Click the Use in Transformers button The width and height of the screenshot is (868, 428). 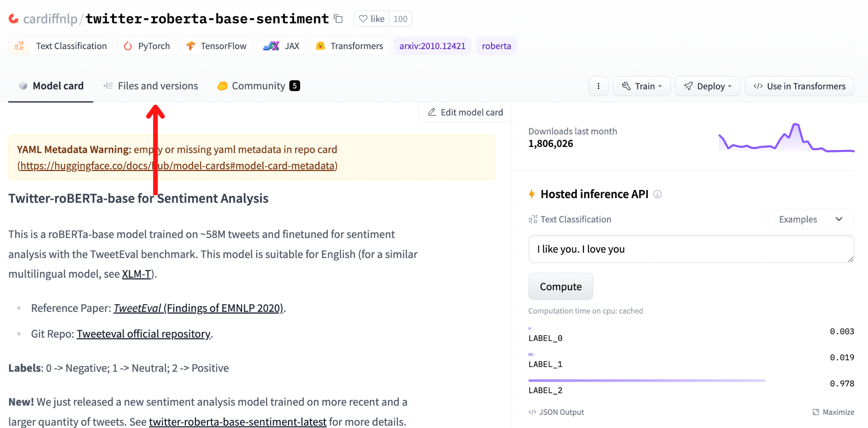coord(799,86)
